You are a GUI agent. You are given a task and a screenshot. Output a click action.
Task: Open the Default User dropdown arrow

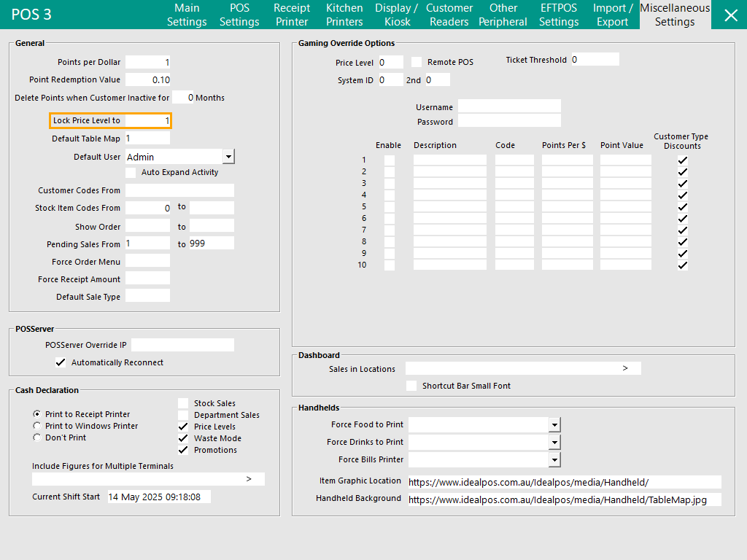click(x=228, y=157)
